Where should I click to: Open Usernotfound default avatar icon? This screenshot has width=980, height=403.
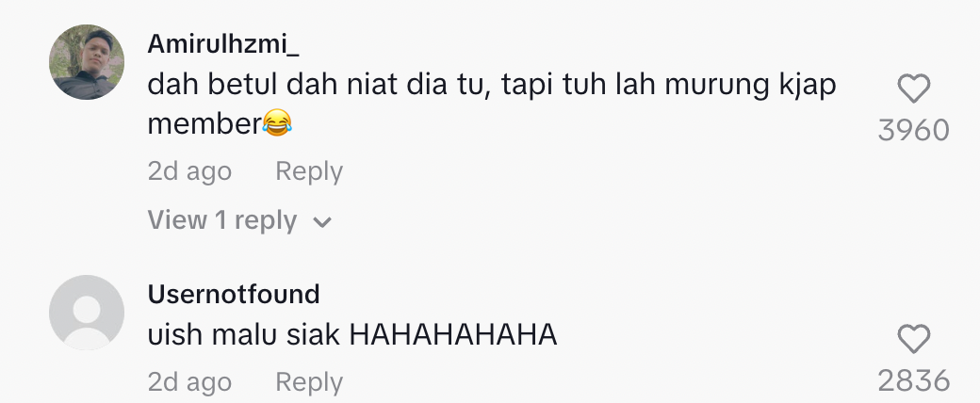87,313
